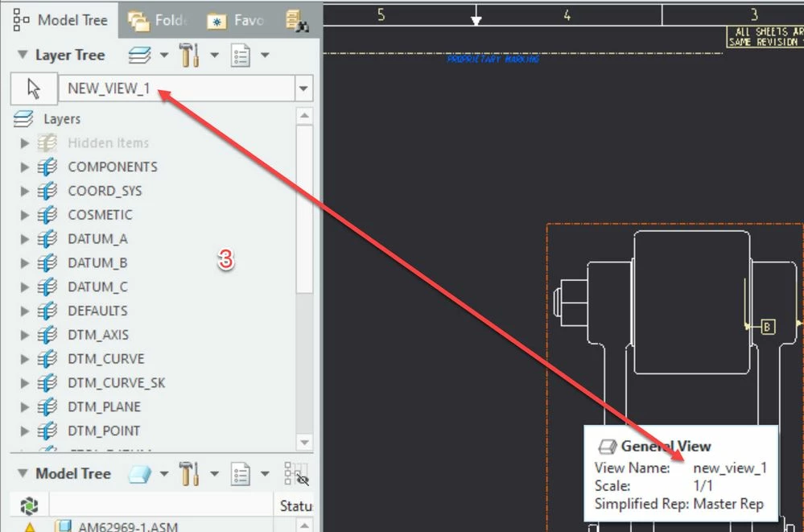The image size is (804, 532).
Task: Click the COSMETIC layer icon
Action: click(47, 215)
